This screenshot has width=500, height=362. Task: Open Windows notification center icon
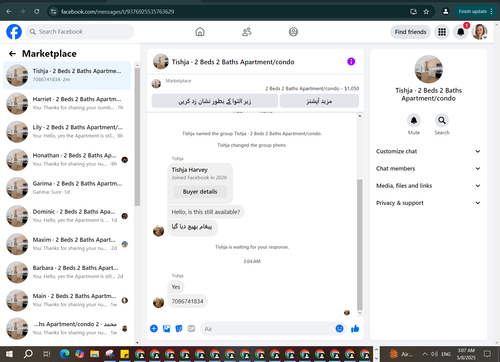point(487,354)
